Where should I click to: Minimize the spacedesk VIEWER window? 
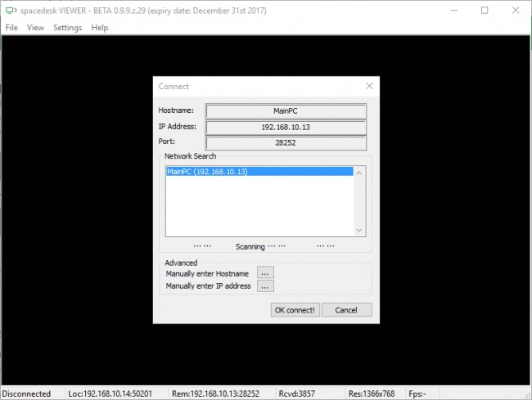click(x=453, y=11)
